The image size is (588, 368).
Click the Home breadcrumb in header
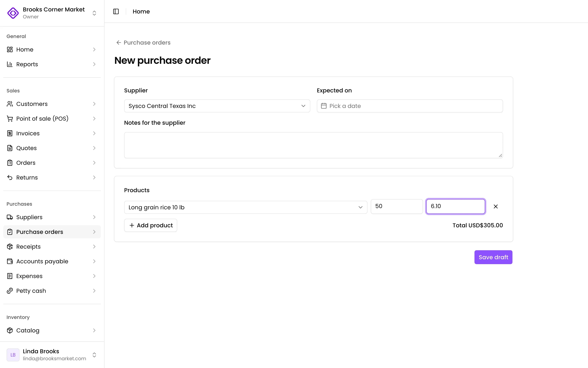[141, 11]
